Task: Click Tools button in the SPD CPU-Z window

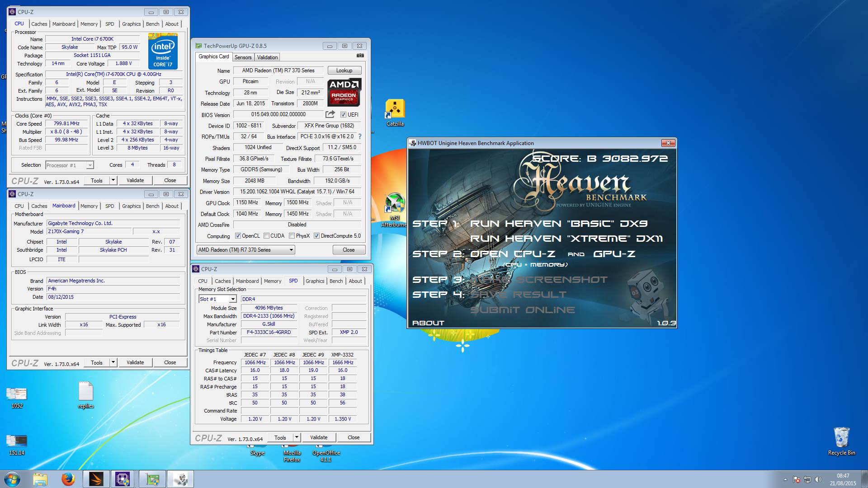Action: (x=280, y=437)
